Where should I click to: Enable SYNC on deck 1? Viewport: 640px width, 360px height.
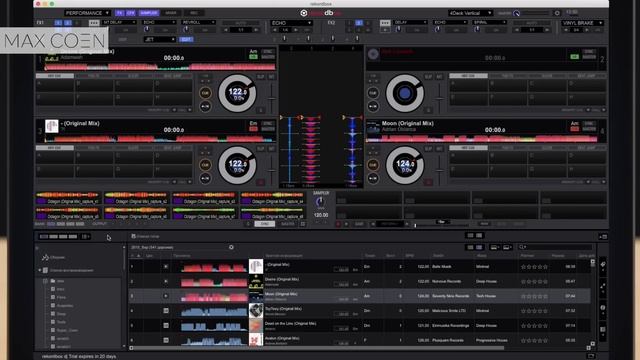tap(268, 51)
